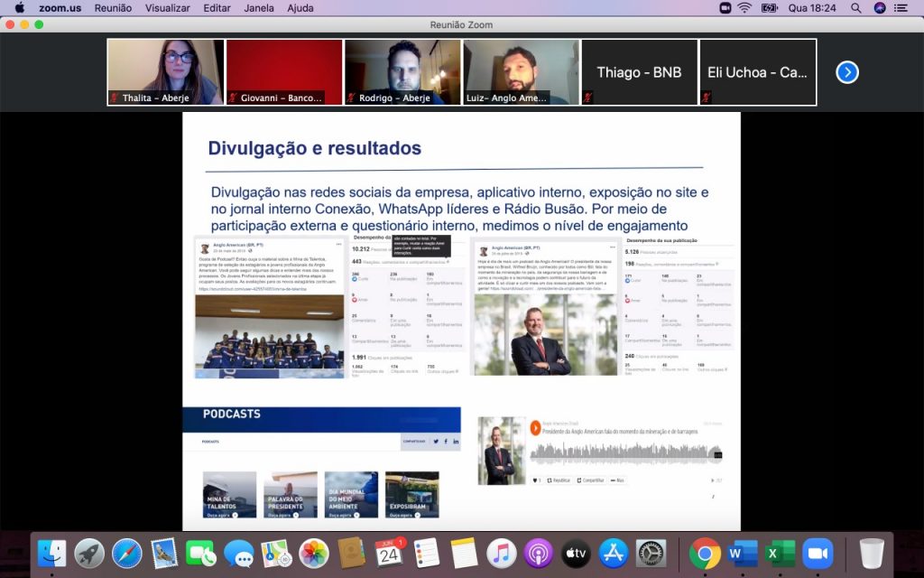Image resolution: width=924 pixels, height=578 pixels.
Task: Open Microsoft Word from the dock
Action: (x=743, y=553)
